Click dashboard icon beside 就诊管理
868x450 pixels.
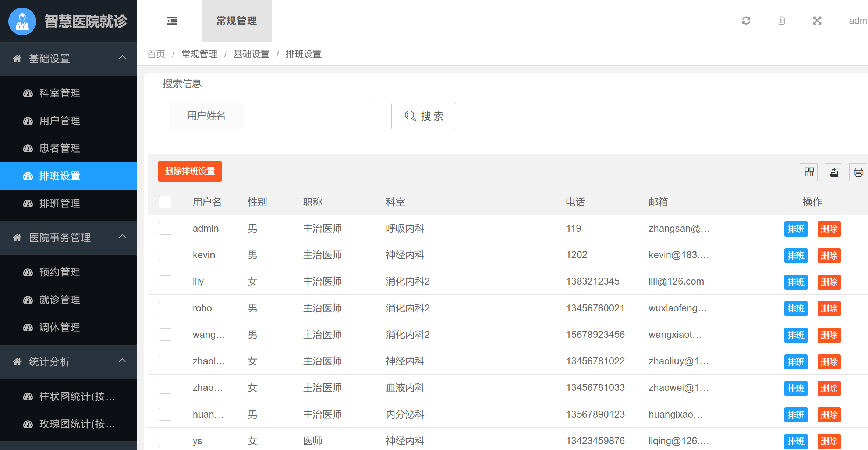click(x=28, y=300)
